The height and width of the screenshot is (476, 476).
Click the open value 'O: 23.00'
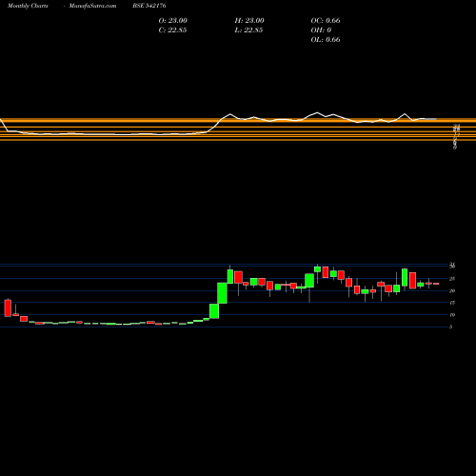173,21
